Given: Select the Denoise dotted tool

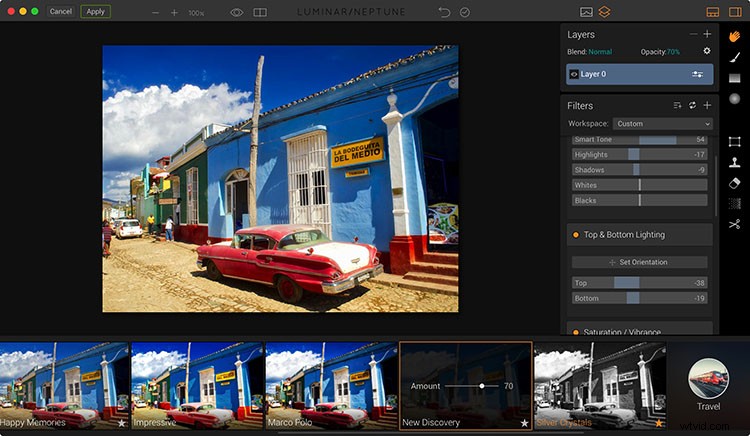Looking at the screenshot, I should 735,204.
